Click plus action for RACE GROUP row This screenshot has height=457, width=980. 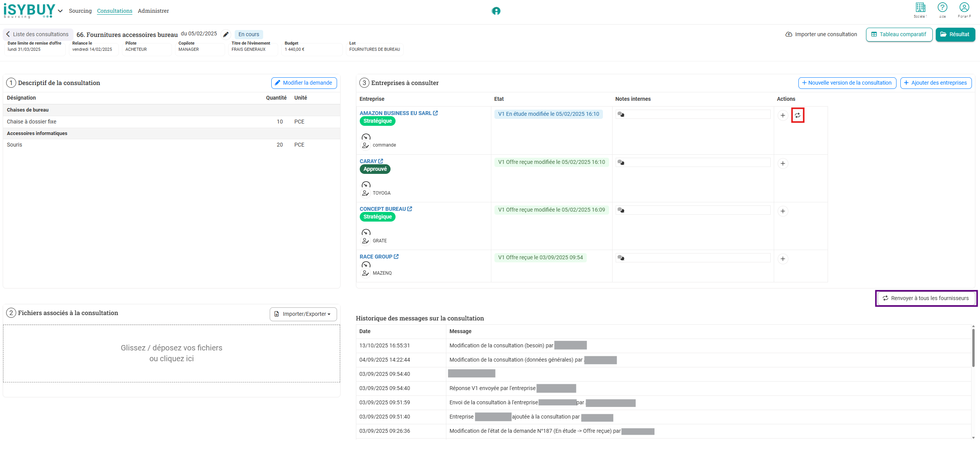click(783, 259)
